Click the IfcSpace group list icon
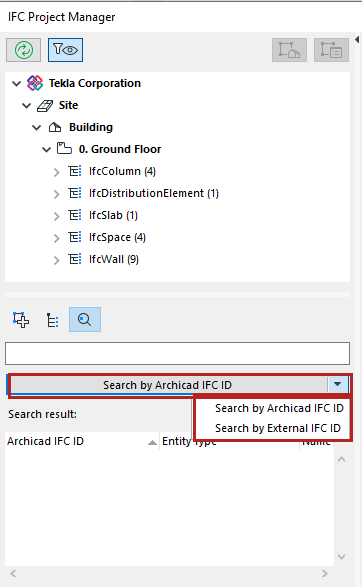 (x=75, y=237)
